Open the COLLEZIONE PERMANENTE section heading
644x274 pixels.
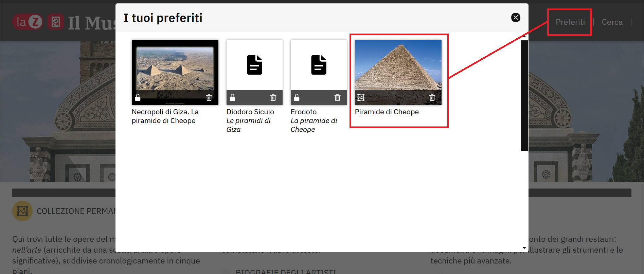tap(76, 211)
